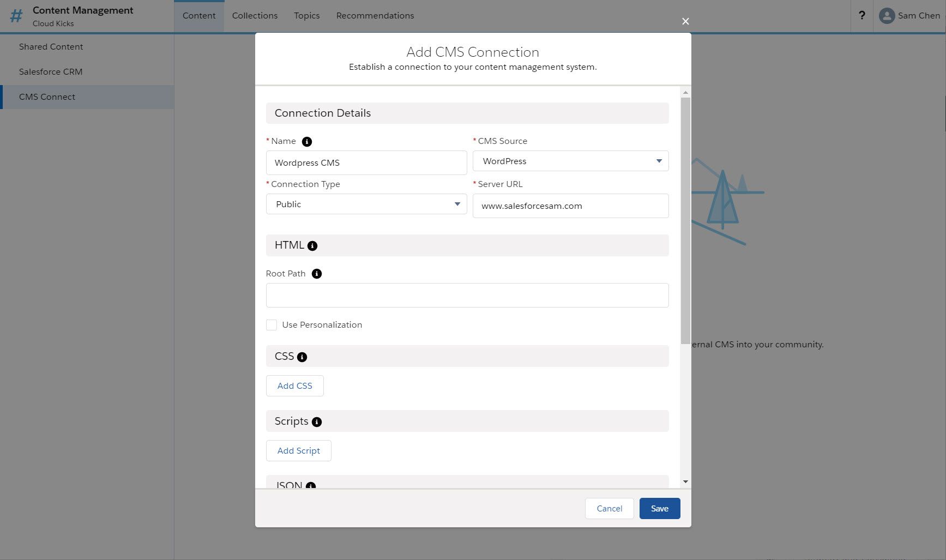Image resolution: width=946 pixels, height=560 pixels.
Task: Click the dialog scrollbar down arrow
Action: point(685,482)
